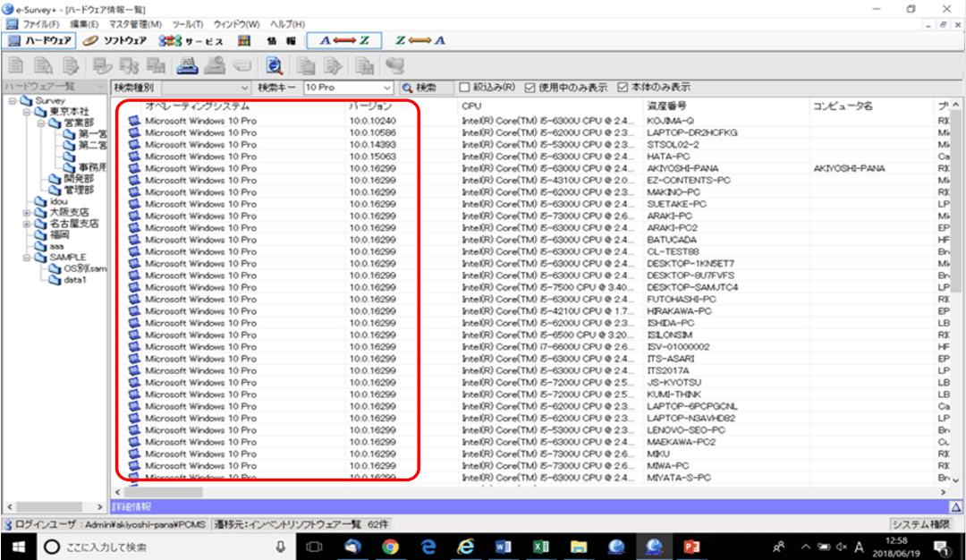The image size is (966, 560).
Task: Collapse the SAMPLE tree node
Action: pyautogui.click(x=27, y=258)
